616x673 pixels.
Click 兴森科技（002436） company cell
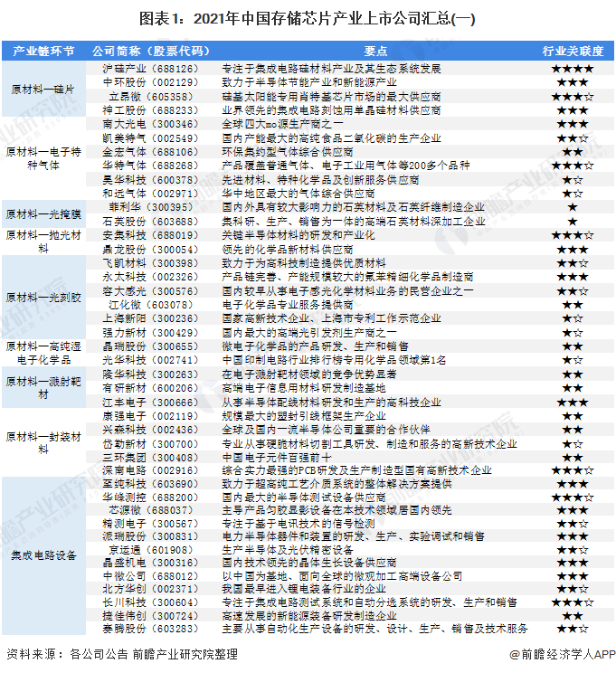click(151, 430)
